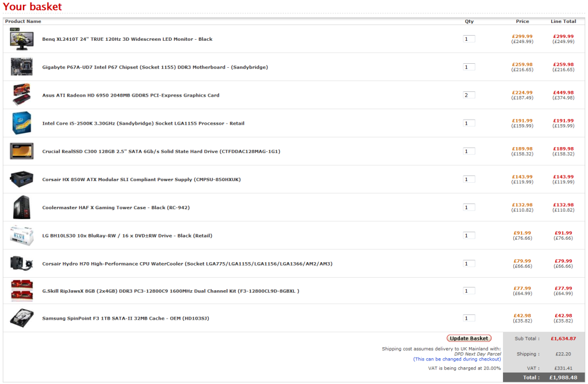Screen dimensions: 588x384
Task: Click the Update Basket button
Action: click(x=469, y=338)
